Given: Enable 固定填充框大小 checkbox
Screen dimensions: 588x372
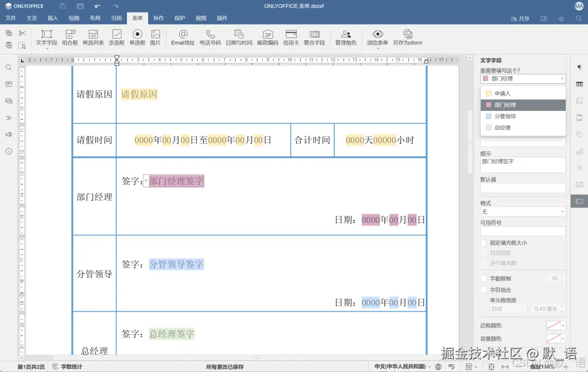Looking at the screenshot, I should 484,243.
